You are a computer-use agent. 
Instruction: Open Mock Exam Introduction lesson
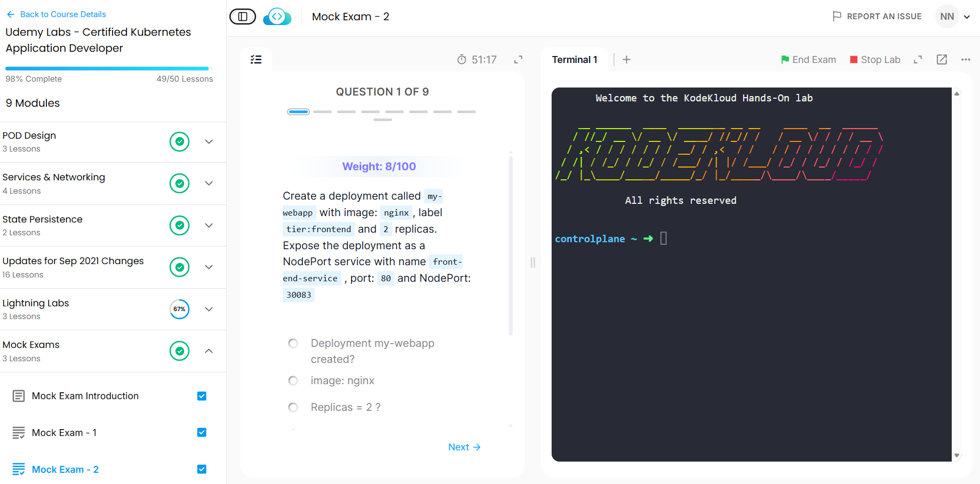[x=85, y=396]
